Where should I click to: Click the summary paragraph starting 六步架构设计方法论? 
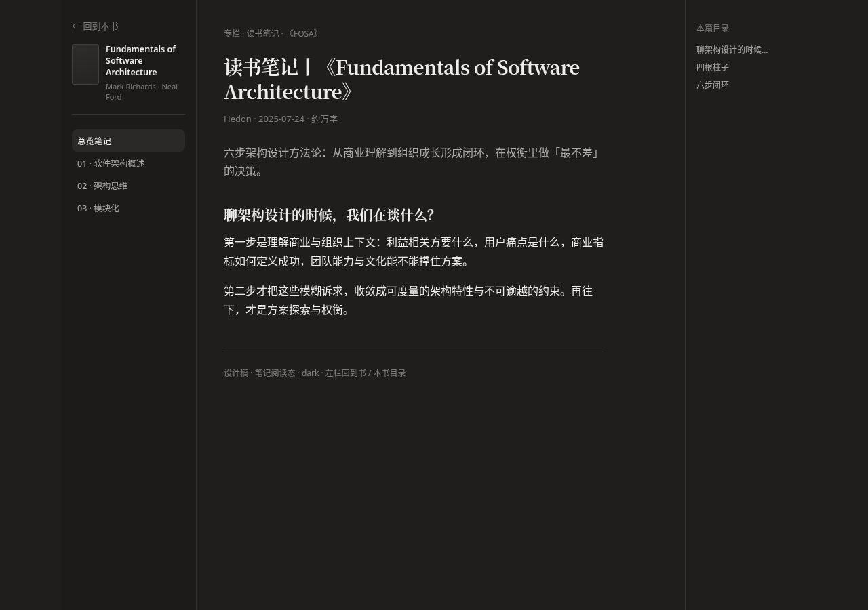(x=413, y=162)
